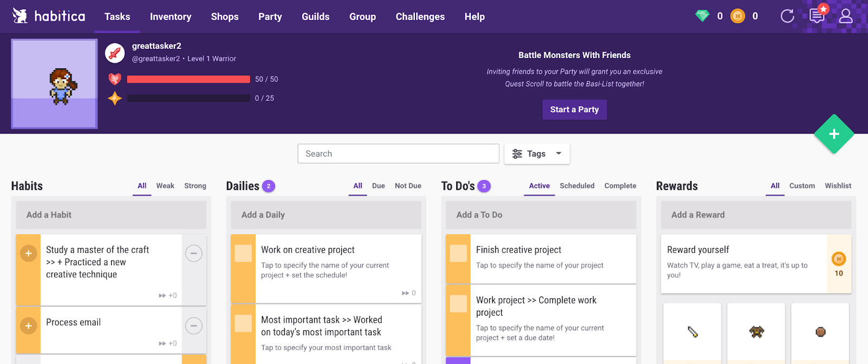Filter habits by Strong
Viewport: 868px width, 364px height.
click(195, 186)
